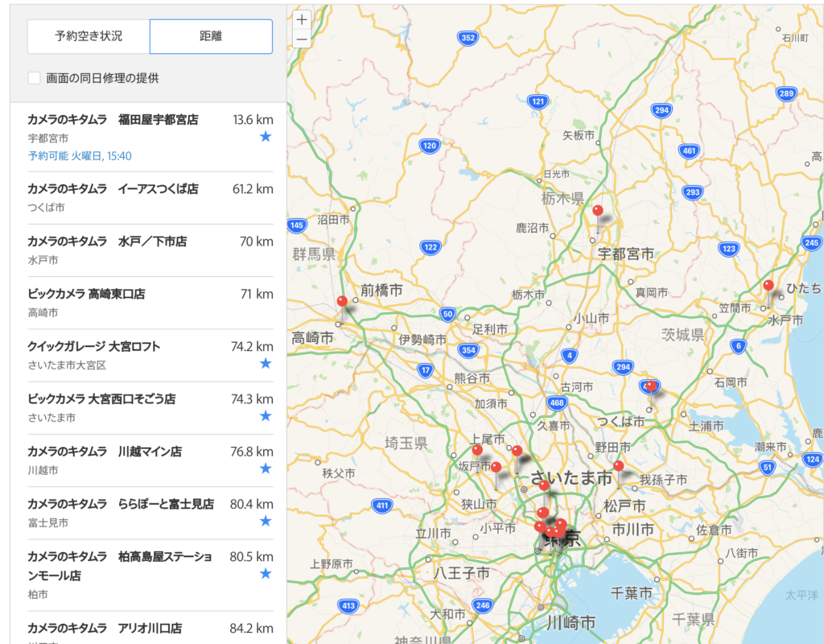Click the star icon for 福田屋宇都宮店
824x644 pixels.
pyautogui.click(x=266, y=137)
